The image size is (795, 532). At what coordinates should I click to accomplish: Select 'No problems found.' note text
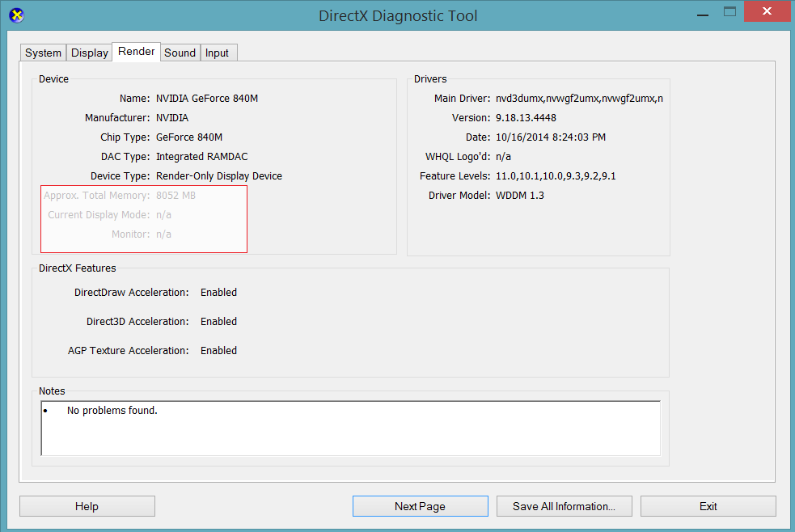[112, 411]
